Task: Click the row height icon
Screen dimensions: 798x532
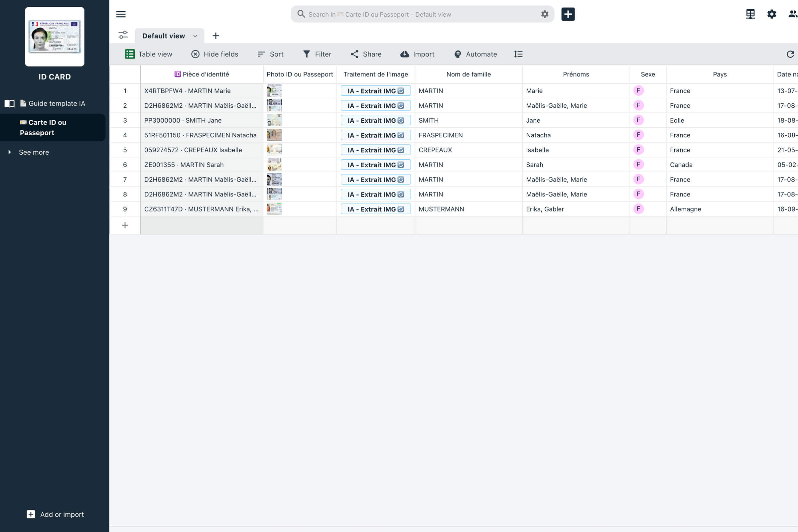Action: [518, 54]
